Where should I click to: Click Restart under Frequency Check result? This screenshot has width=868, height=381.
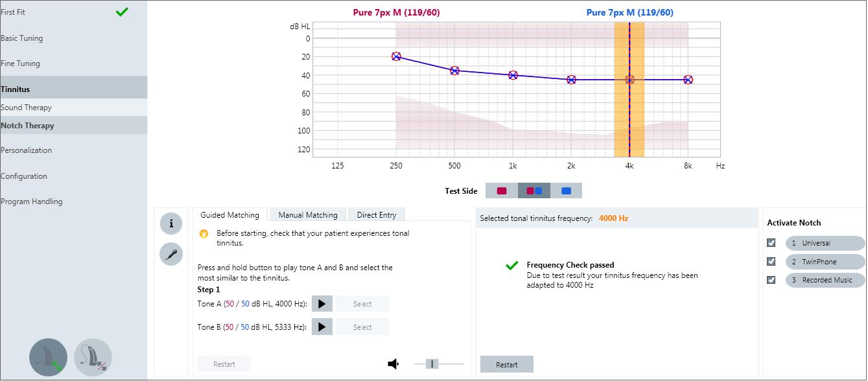(x=507, y=364)
